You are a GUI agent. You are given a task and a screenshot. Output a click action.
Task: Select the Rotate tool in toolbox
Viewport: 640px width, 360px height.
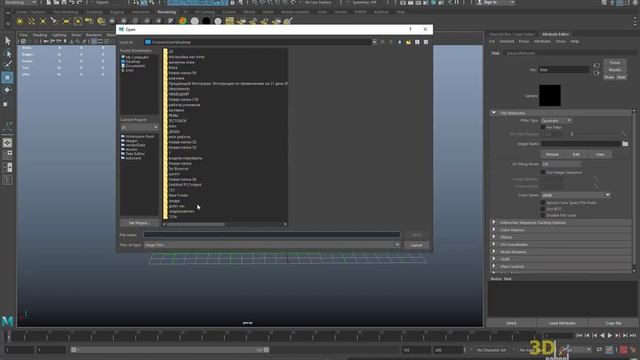pos(7,90)
